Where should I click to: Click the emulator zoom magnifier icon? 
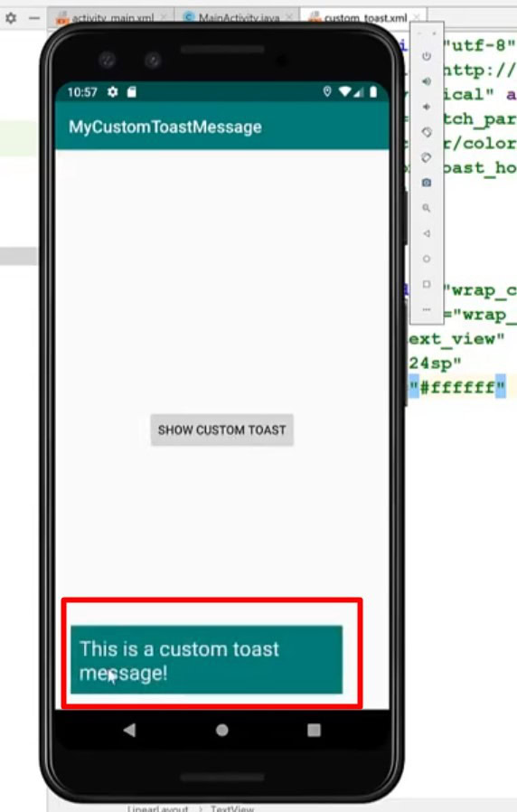(x=427, y=208)
